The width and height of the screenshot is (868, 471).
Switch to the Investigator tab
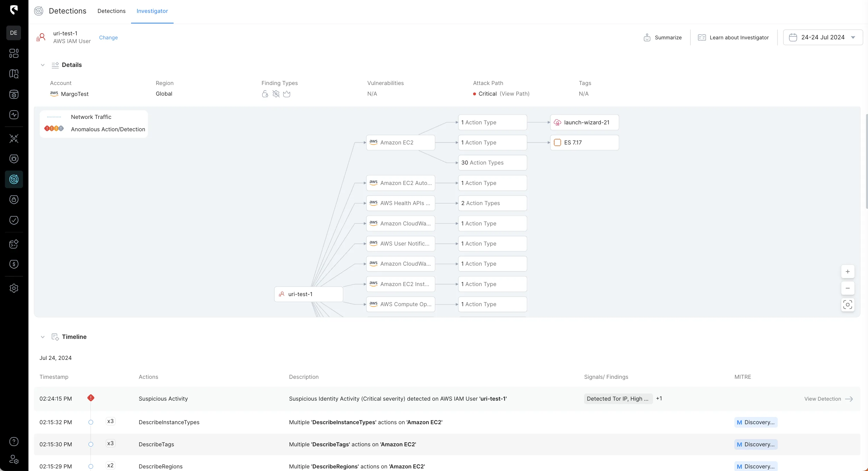pos(152,11)
